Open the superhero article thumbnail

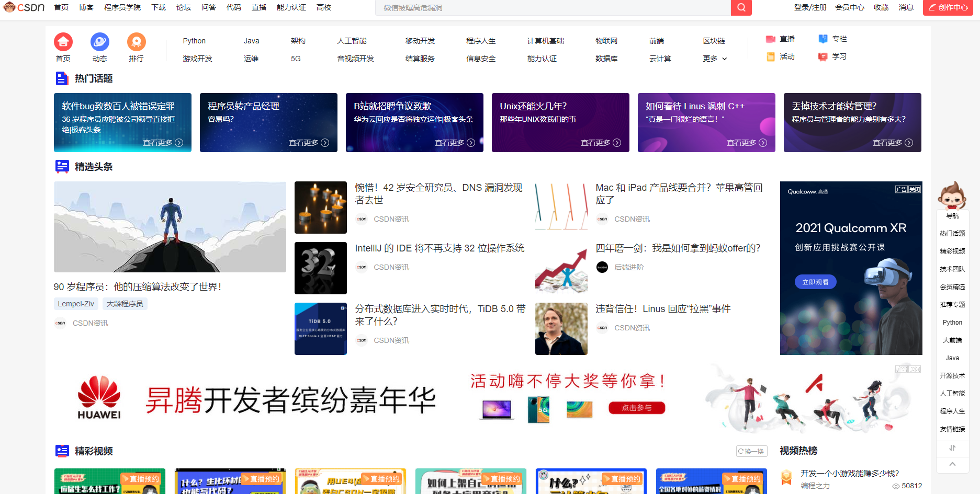point(170,227)
